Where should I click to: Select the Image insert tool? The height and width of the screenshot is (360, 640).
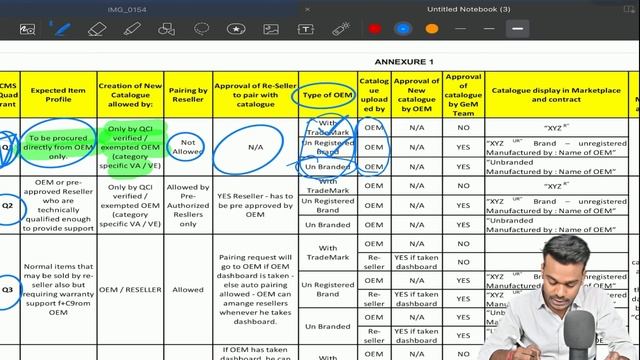271,29
